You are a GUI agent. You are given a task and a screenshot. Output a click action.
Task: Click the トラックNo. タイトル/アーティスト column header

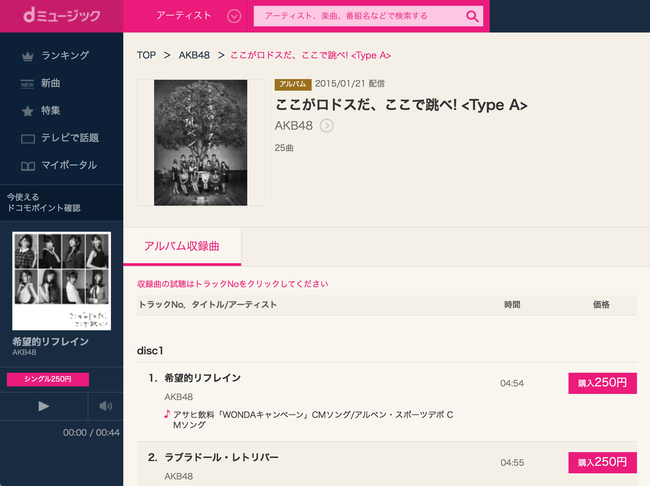pyautogui.click(x=207, y=304)
